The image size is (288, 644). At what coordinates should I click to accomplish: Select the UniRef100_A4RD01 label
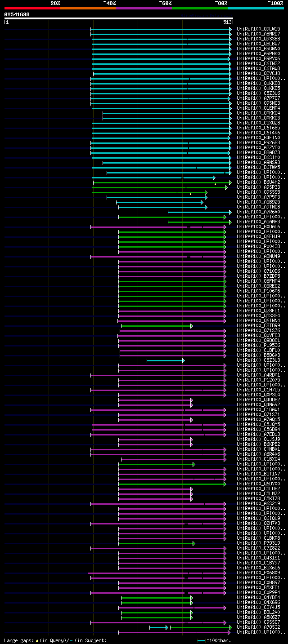(x=258, y=375)
